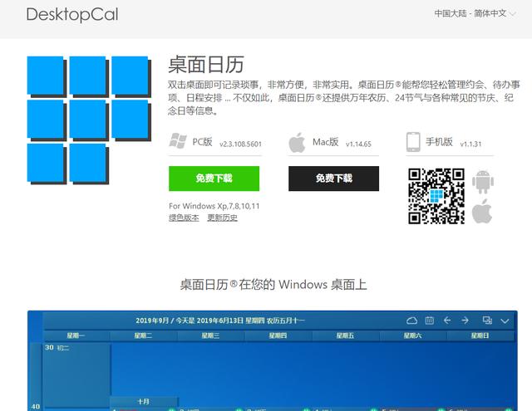Viewport: 532px width, 411px height.
Task: Click the 星期六 column header
Action: (x=412, y=335)
